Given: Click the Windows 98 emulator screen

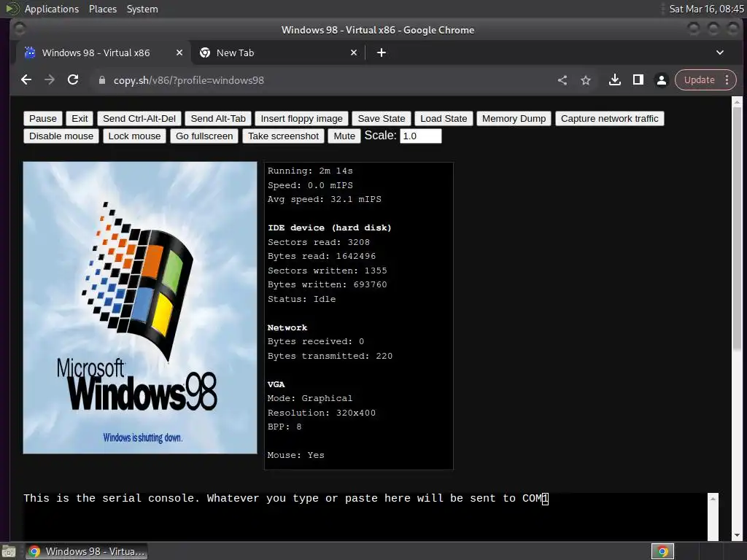Looking at the screenshot, I should (x=140, y=308).
